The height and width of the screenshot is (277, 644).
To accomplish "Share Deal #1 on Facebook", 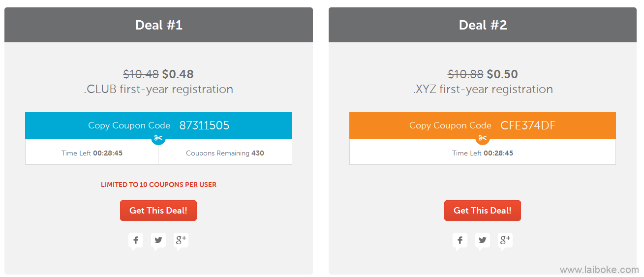I will tap(136, 241).
